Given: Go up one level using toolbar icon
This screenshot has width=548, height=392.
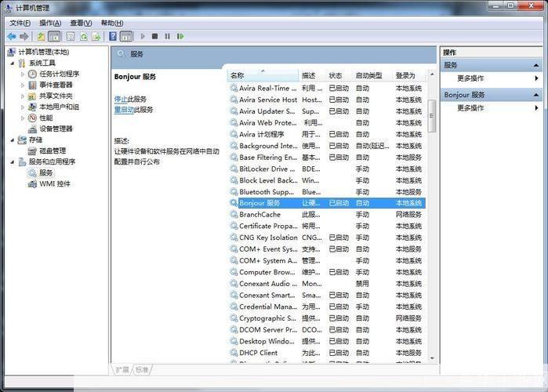Looking at the screenshot, I should pyautogui.click(x=41, y=36).
